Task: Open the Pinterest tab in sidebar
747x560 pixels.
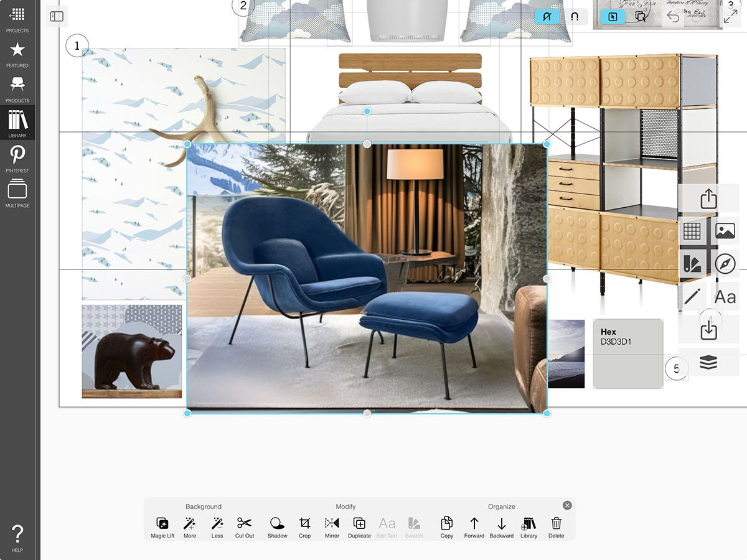Action: 17,158
